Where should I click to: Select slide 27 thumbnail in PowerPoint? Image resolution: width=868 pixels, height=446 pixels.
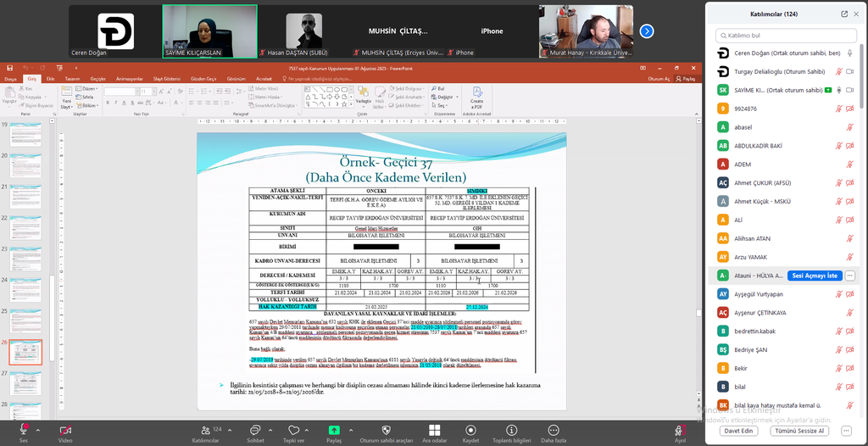pyautogui.click(x=25, y=383)
